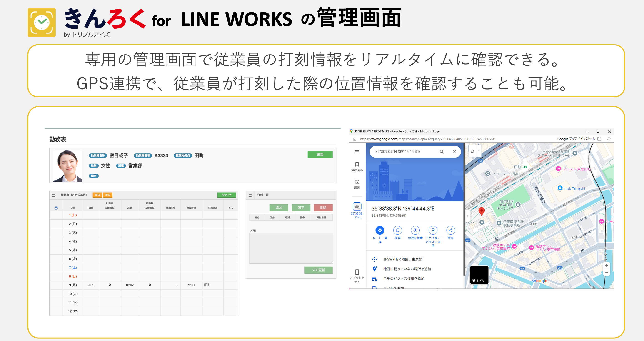Click the msb Tamachi map marker
This screenshot has width=644, height=341.
click(x=560, y=188)
